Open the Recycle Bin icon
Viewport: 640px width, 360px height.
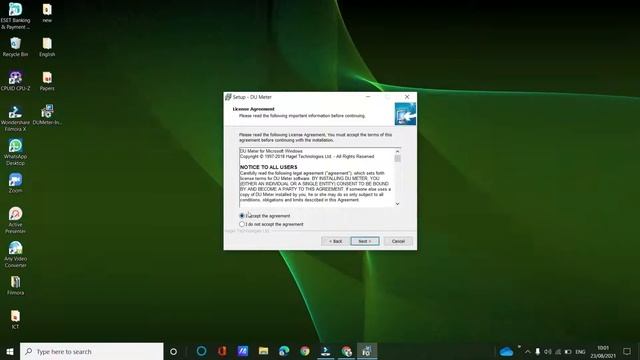point(15,47)
